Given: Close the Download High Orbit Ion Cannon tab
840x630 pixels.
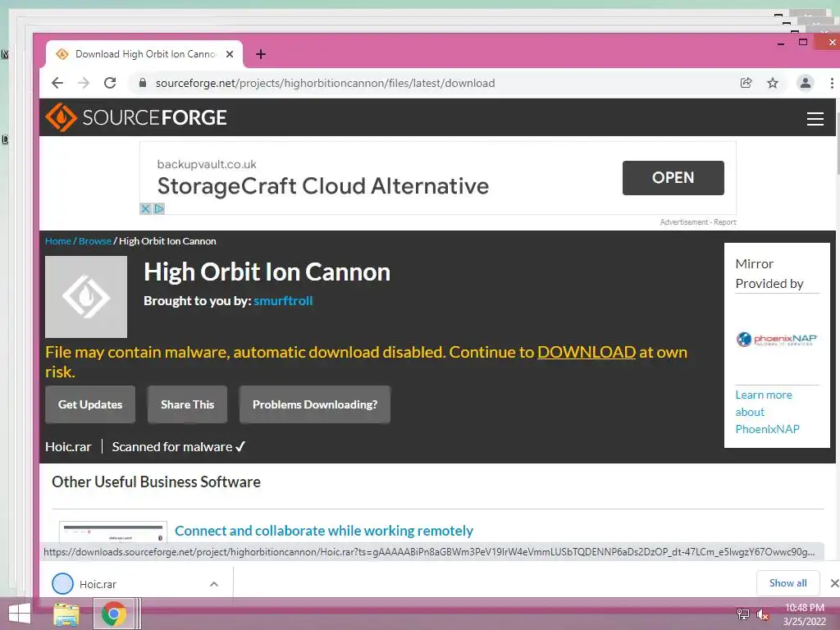Looking at the screenshot, I should [230, 54].
